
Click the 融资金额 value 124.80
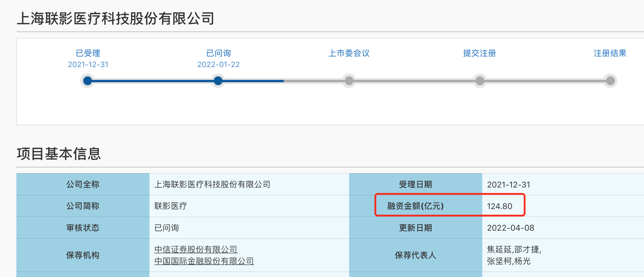point(499,206)
